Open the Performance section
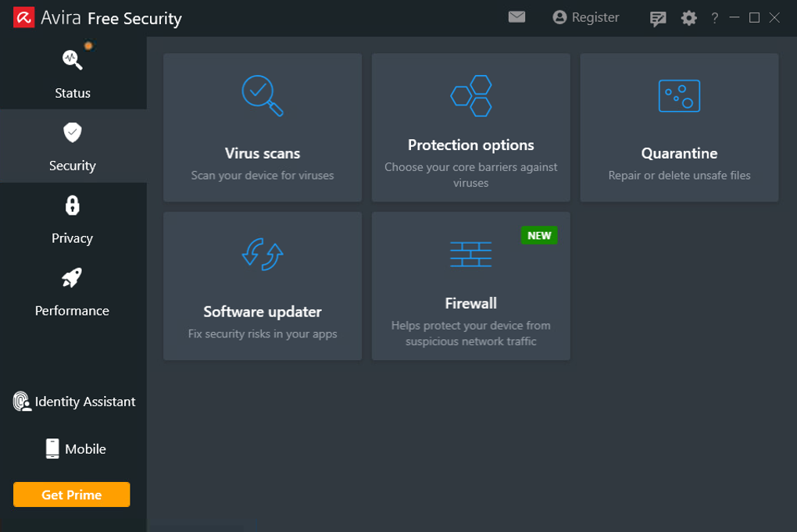 [x=72, y=292]
